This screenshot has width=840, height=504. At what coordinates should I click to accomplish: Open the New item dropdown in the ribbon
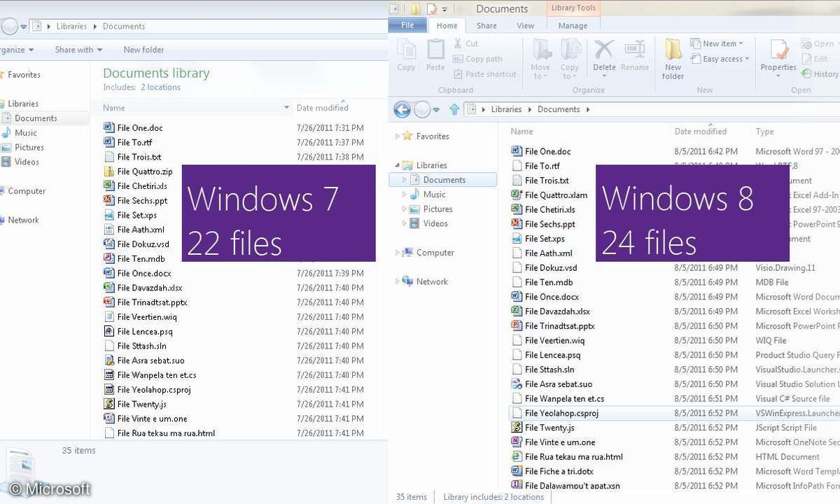pyautogui.click(x=717, y=43)
